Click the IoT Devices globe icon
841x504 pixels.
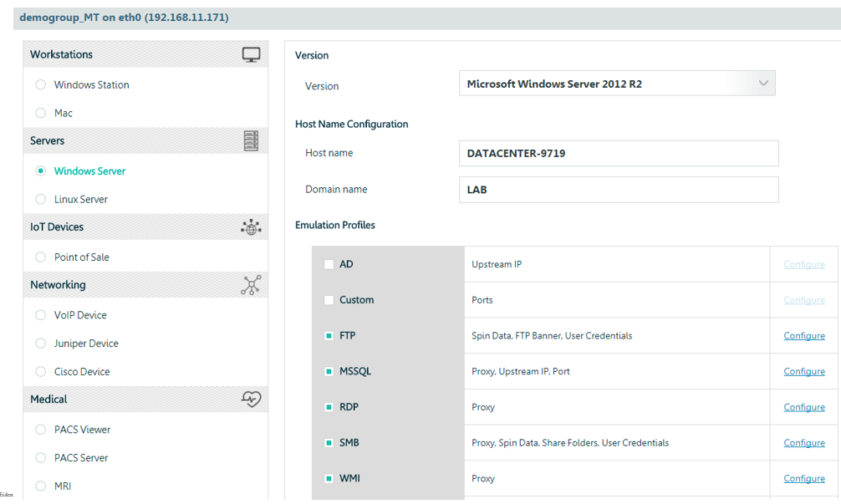point(251,227)
